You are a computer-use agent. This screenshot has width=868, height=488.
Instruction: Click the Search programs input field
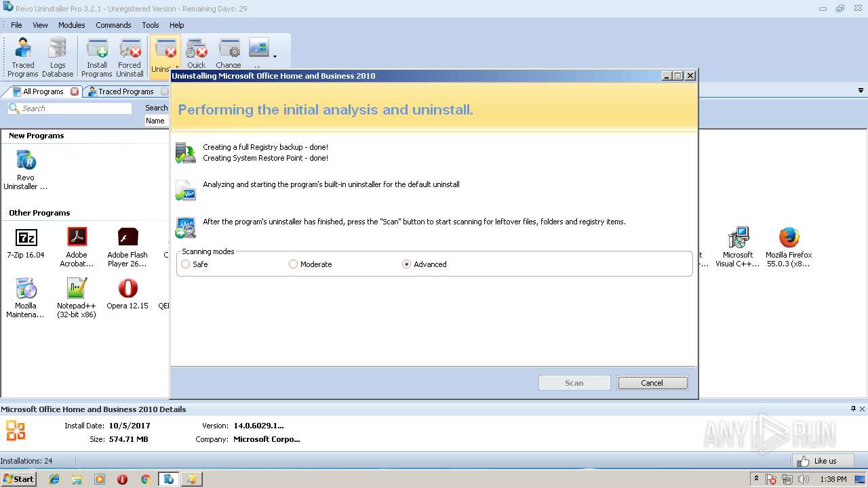click(70, 108)
